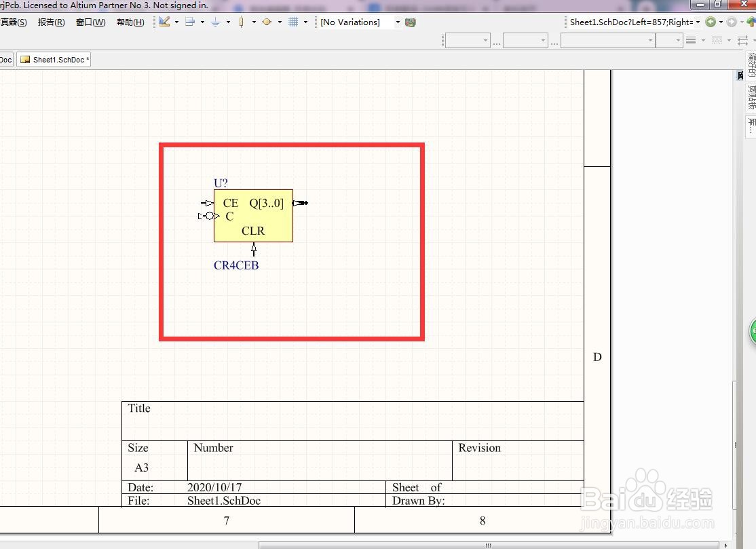This screenshot has width=756, height=549.
Task: Select the CR4CEB component body
Action: click(253, 215)
